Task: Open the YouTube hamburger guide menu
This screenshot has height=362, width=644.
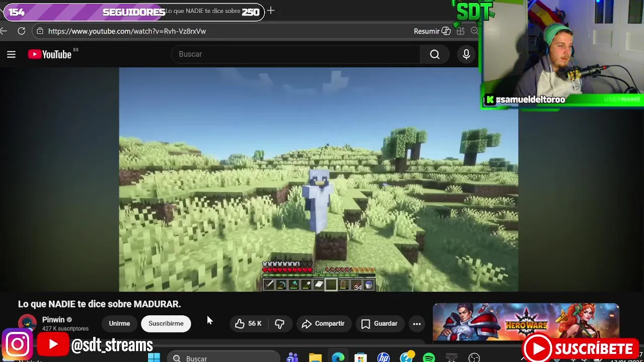Action: 11,54
